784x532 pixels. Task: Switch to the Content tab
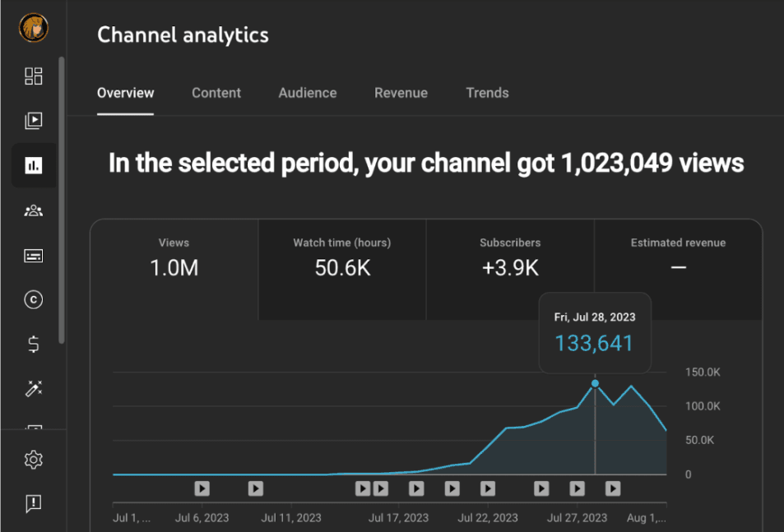click(x=216, y=93)
